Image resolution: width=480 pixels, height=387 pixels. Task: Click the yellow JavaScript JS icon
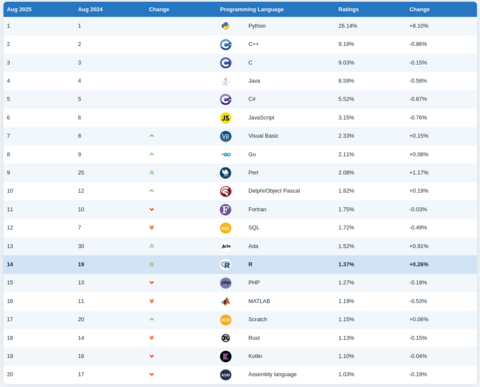point(226,118)
